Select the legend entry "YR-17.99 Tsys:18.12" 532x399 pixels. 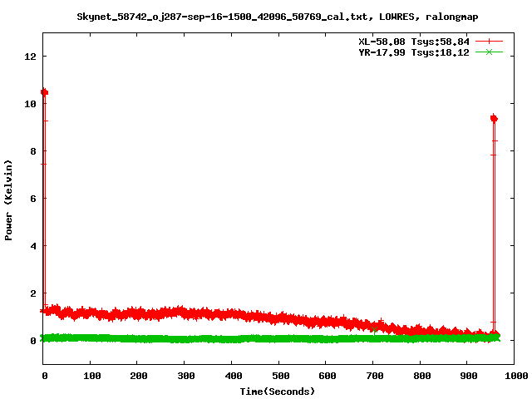coord(414,52)
